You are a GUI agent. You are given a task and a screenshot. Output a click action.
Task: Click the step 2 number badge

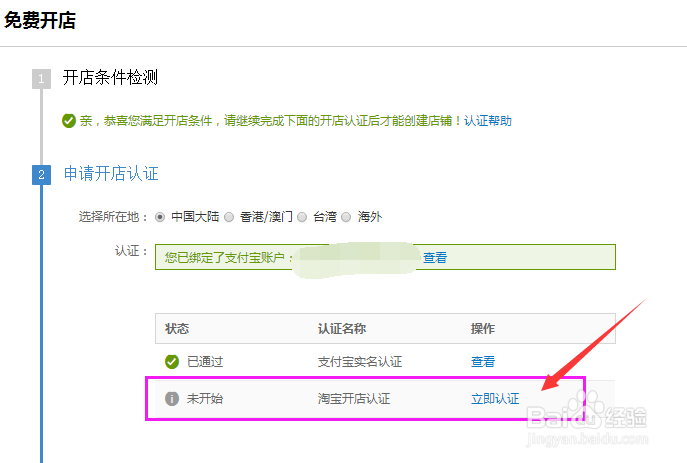click(41, 175)
